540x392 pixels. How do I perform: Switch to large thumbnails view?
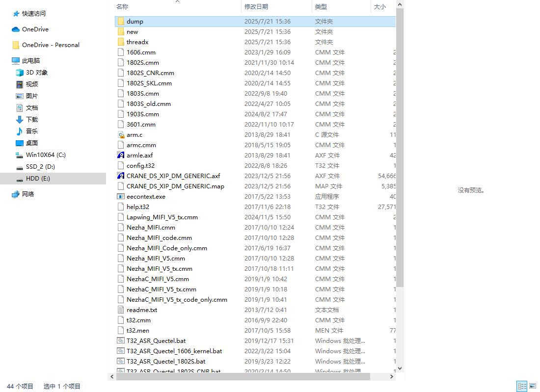coord(533,386)
